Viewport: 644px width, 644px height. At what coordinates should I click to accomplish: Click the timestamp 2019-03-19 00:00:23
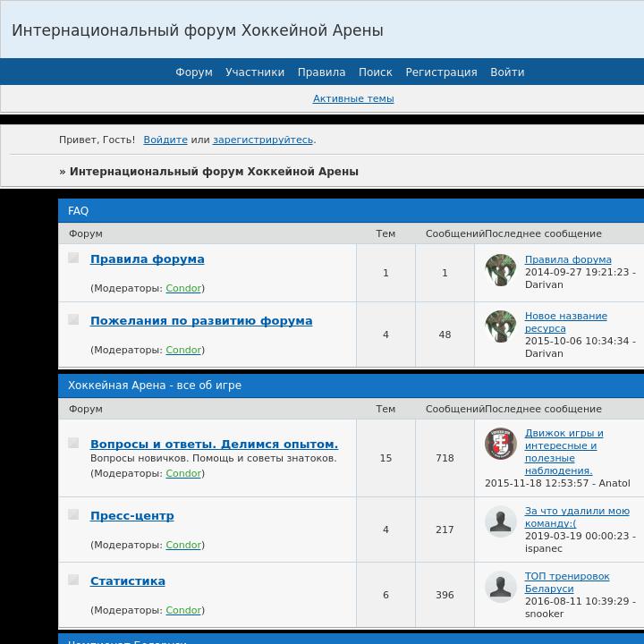click(577, 536)
